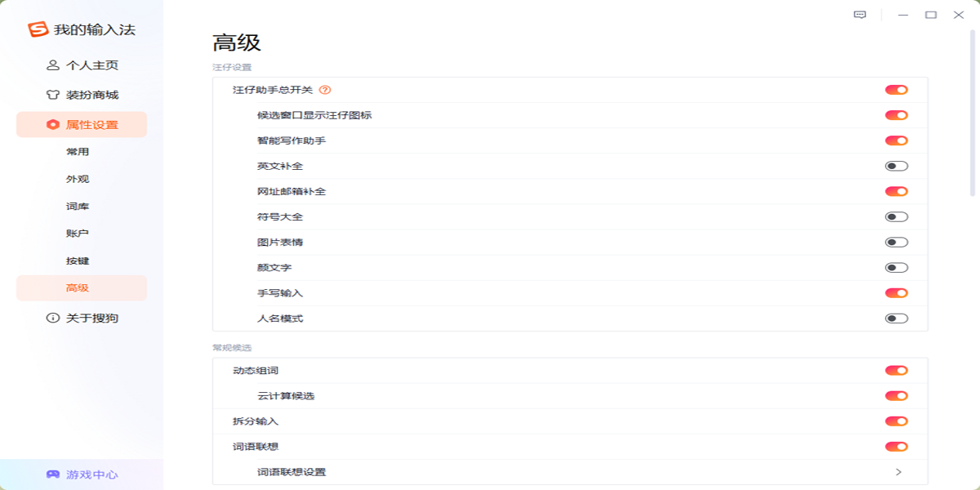Viewport: 980px width, 490px height.
Task: Turn on the 符号大全 switch
Action: click(898, 217)
